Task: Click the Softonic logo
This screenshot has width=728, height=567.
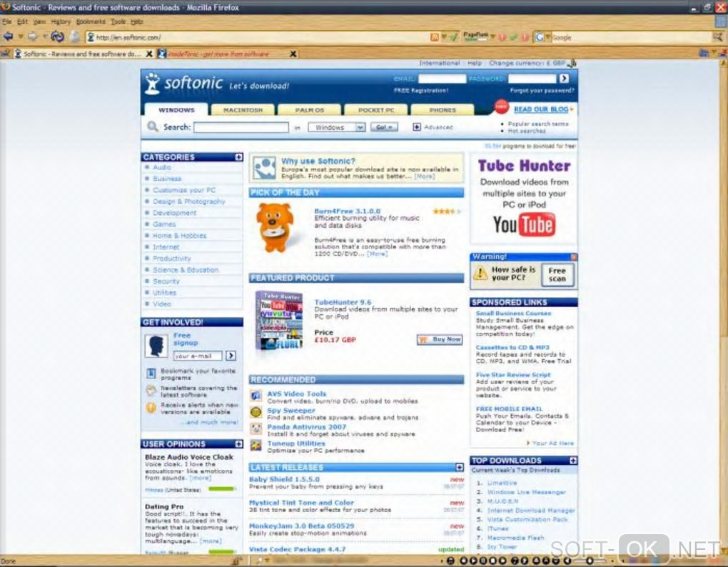Action: click(x=184, y=84)
